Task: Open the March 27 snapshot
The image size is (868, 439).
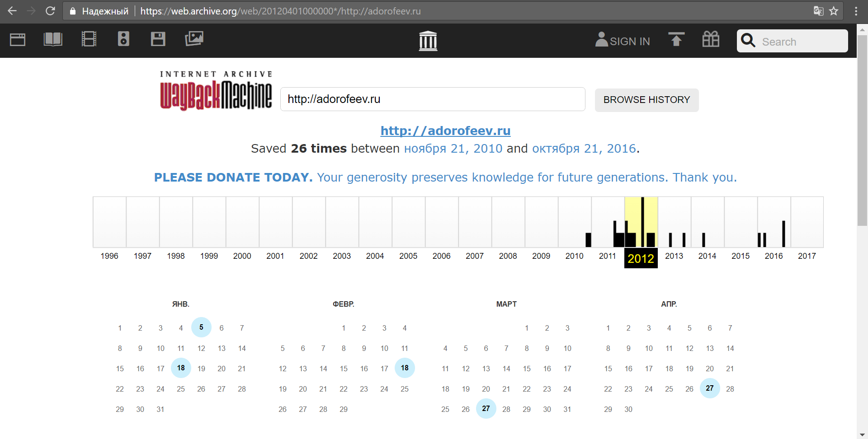Action: click(486, 409)
